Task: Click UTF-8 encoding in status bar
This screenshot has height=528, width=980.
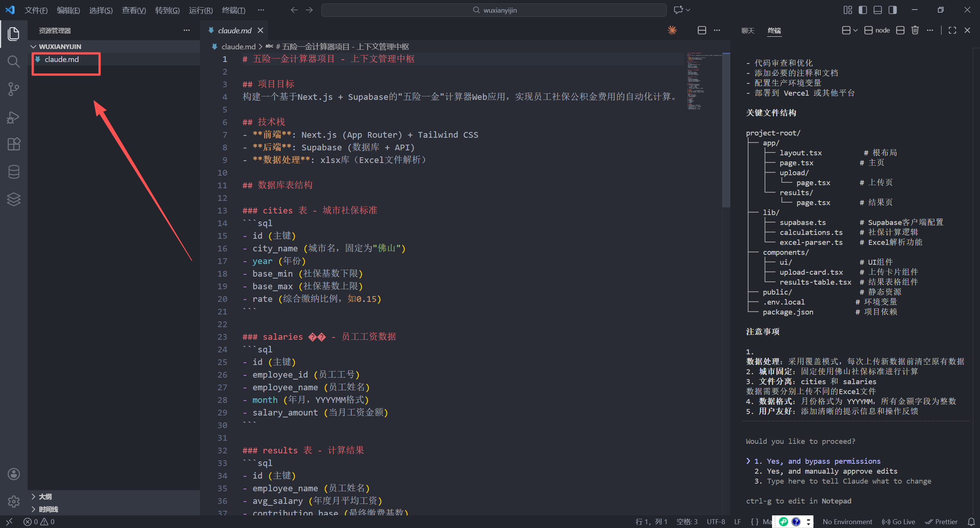Action: point(716,521)
